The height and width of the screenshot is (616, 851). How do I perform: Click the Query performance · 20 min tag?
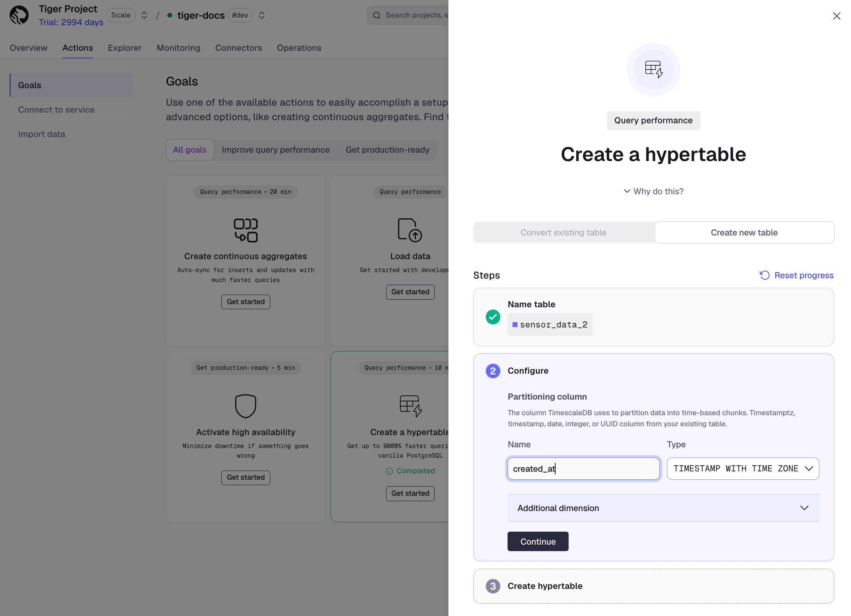pyautogui.click(x=246, y=192)
